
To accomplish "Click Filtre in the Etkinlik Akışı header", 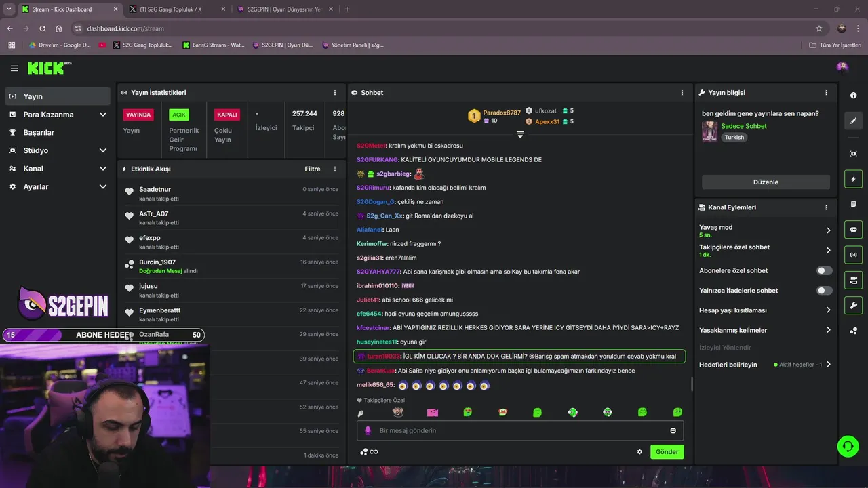I will 312,169.
